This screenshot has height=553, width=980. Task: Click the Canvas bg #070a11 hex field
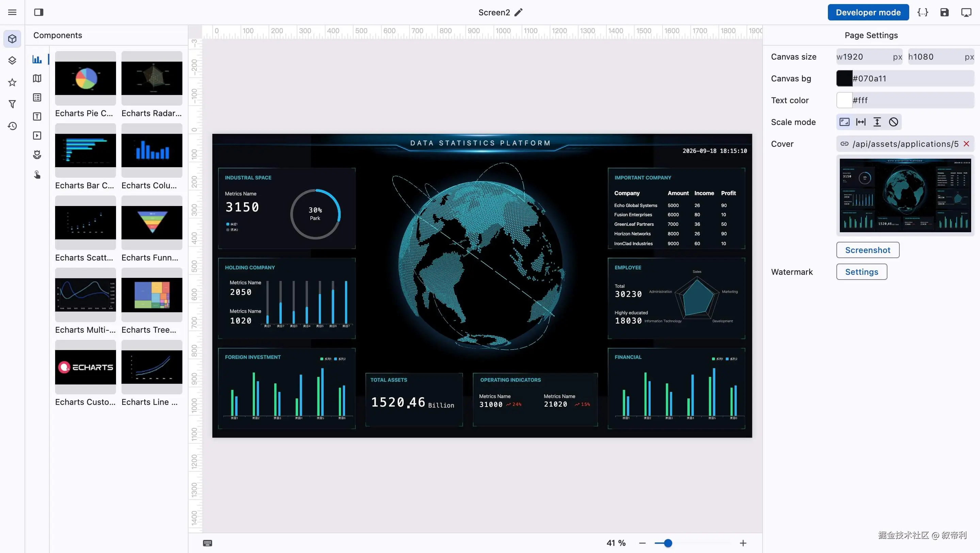(x=913, y=78)
